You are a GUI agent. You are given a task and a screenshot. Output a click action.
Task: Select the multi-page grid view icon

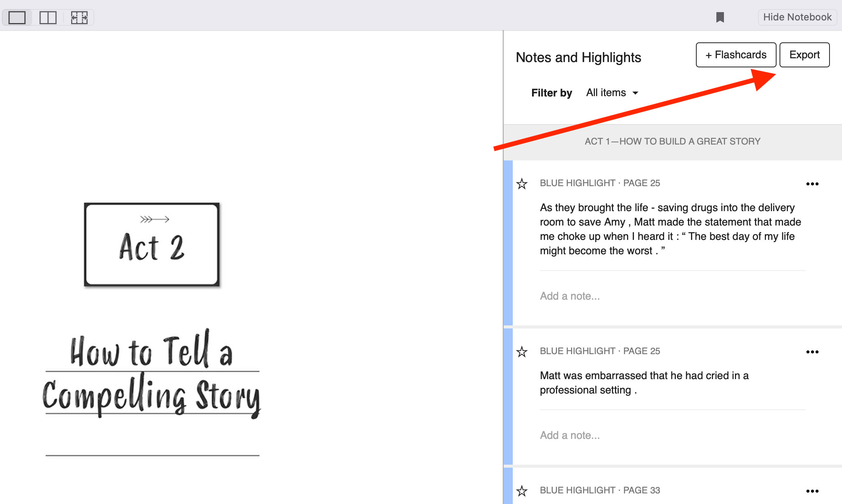(79, 17)
